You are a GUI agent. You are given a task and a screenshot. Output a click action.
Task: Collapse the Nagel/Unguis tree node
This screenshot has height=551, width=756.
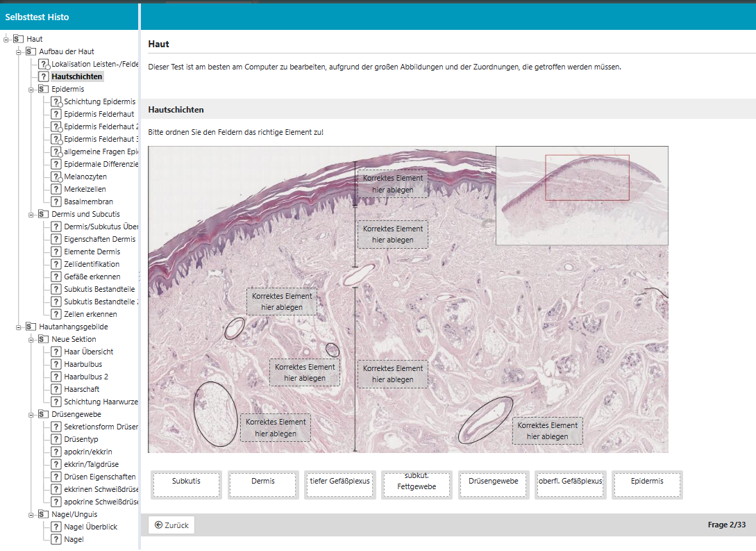[31, 514]
